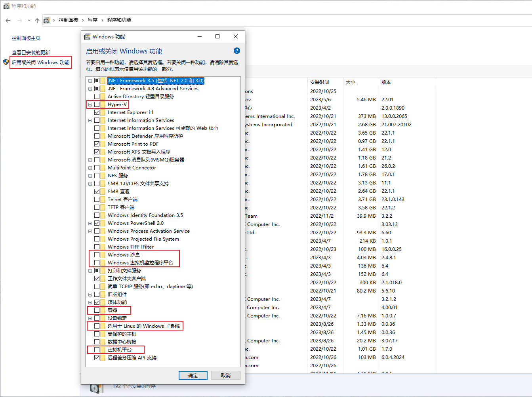Click folder icon of 设备锁定
532x397 pixels.
click(x=103, y=318)
